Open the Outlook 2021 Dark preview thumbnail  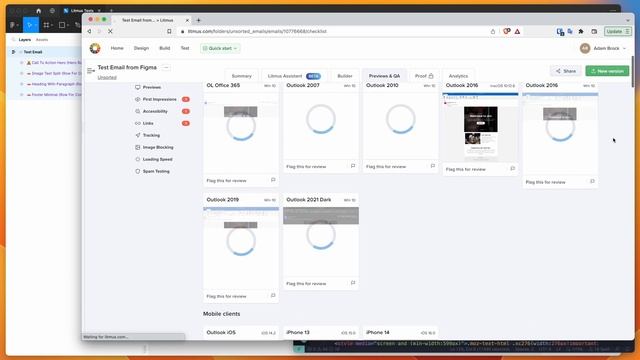pos(321,242)
